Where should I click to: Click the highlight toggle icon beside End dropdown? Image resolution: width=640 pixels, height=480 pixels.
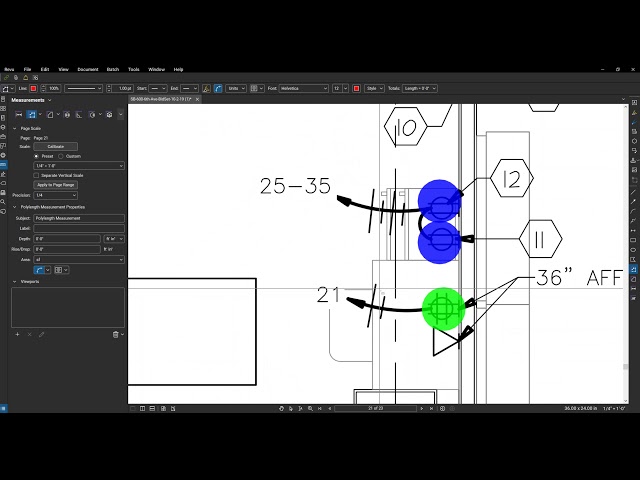pyautogui.click(x=207, y=89)
